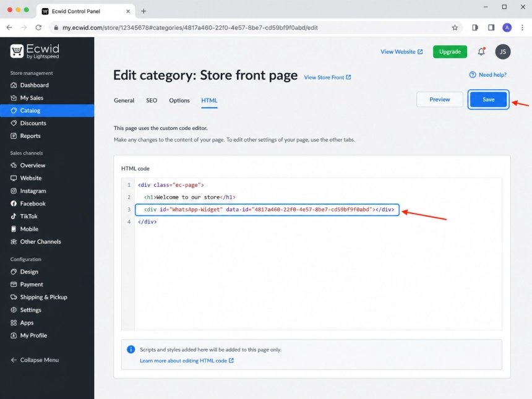Click the blue info icon

coord(131,350)
